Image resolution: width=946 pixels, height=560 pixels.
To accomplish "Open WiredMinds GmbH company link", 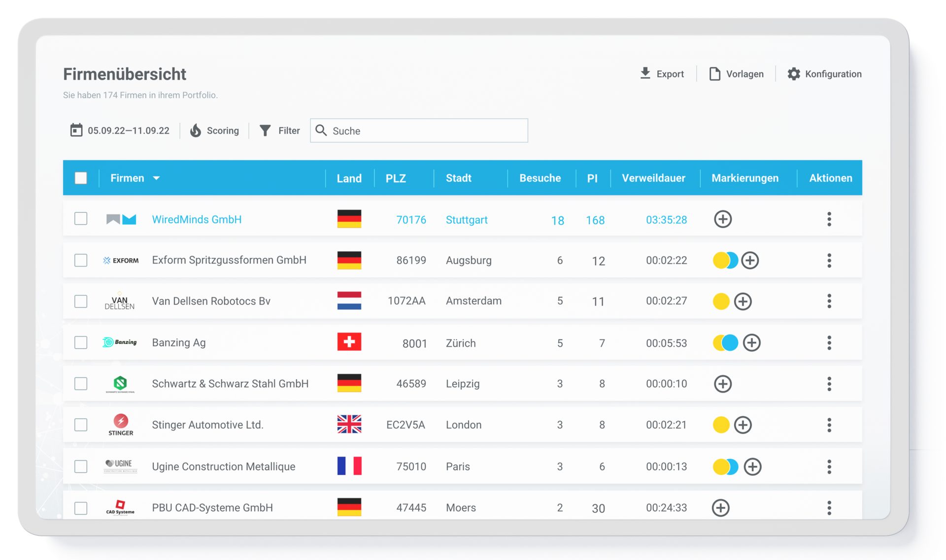I will click(x=197, y=219).
